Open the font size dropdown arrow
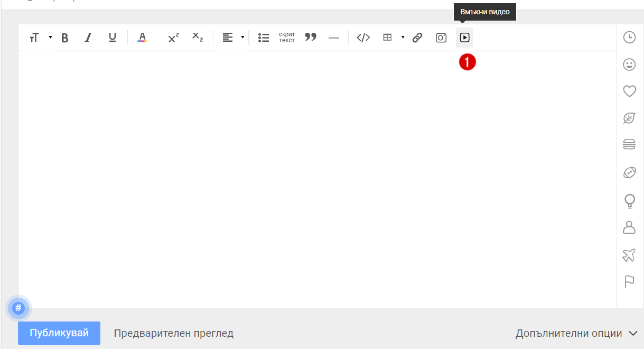This screenshot has width=644, height=349. pos(50,38)
